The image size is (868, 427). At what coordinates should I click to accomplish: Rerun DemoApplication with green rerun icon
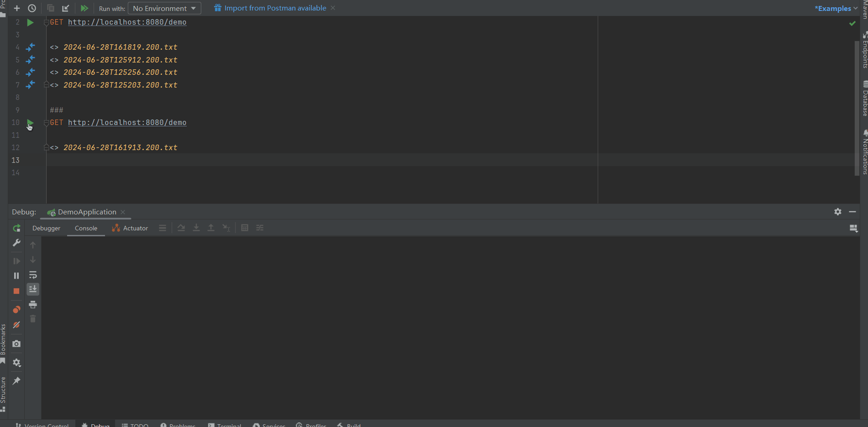coord(16,228)
